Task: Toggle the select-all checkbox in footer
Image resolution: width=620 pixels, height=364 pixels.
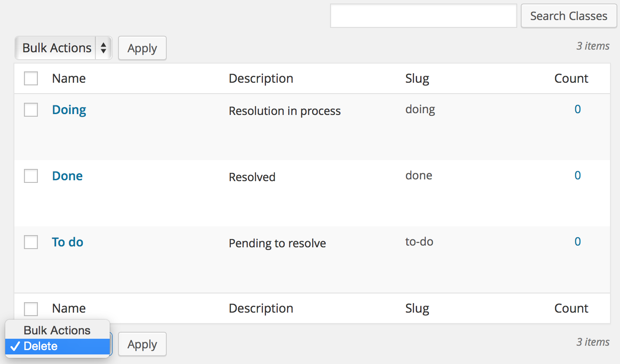Action: [31, 309]
